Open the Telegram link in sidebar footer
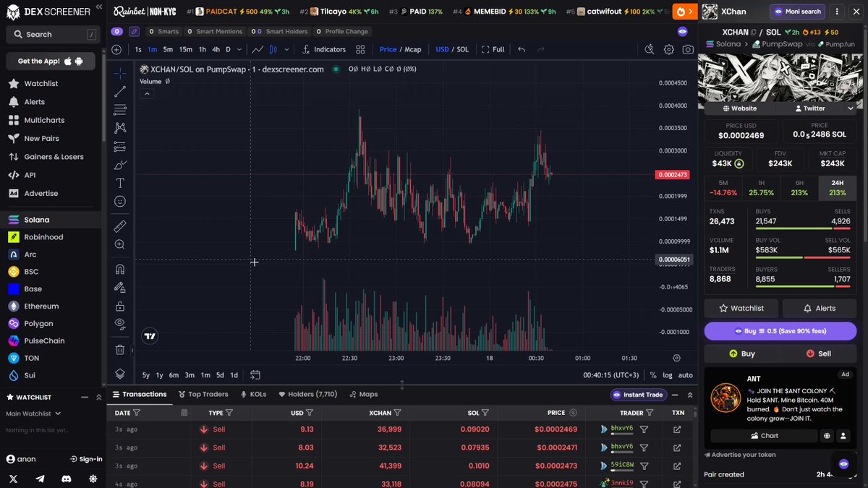The width and height of the screenshot is (868, 488). [40, 479]
